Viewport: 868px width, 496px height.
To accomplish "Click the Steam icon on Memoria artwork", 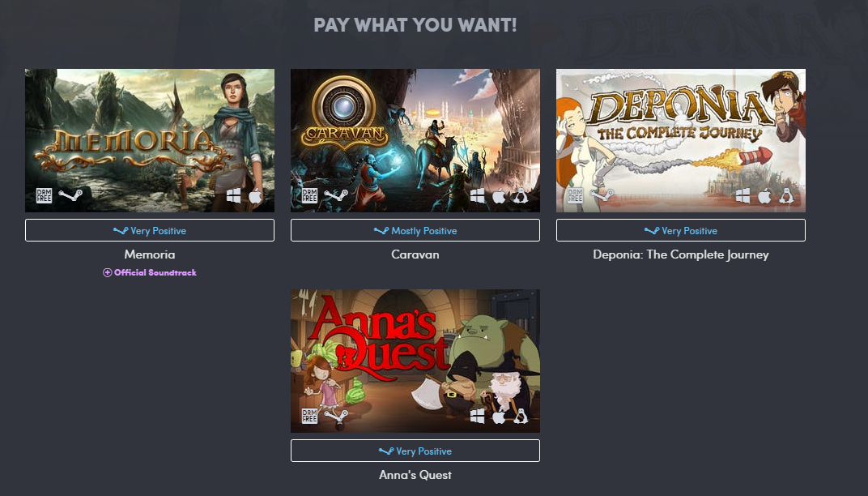I will coord(70,195).
